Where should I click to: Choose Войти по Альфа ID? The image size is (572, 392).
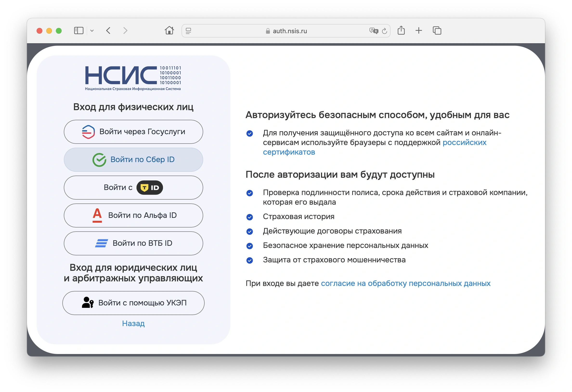click(x=133, y=215)
